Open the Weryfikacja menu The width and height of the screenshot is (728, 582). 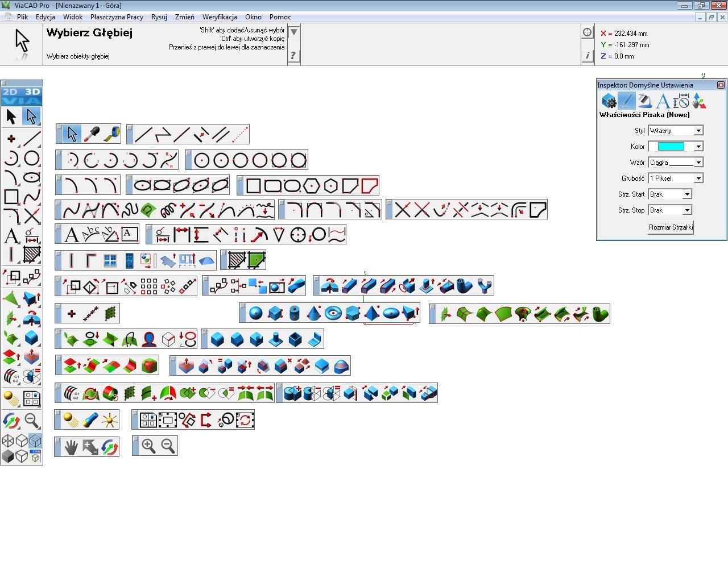pyautogui.click(x=220, y=17)
